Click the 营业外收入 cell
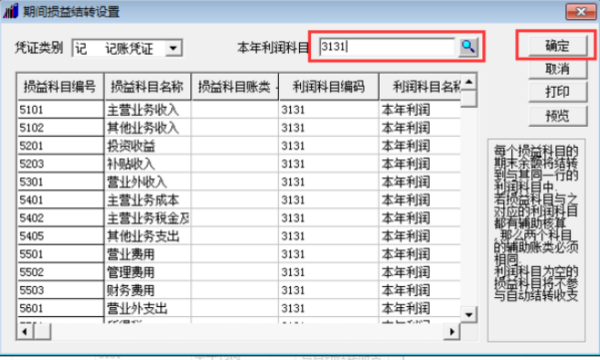 pos(148,182)
